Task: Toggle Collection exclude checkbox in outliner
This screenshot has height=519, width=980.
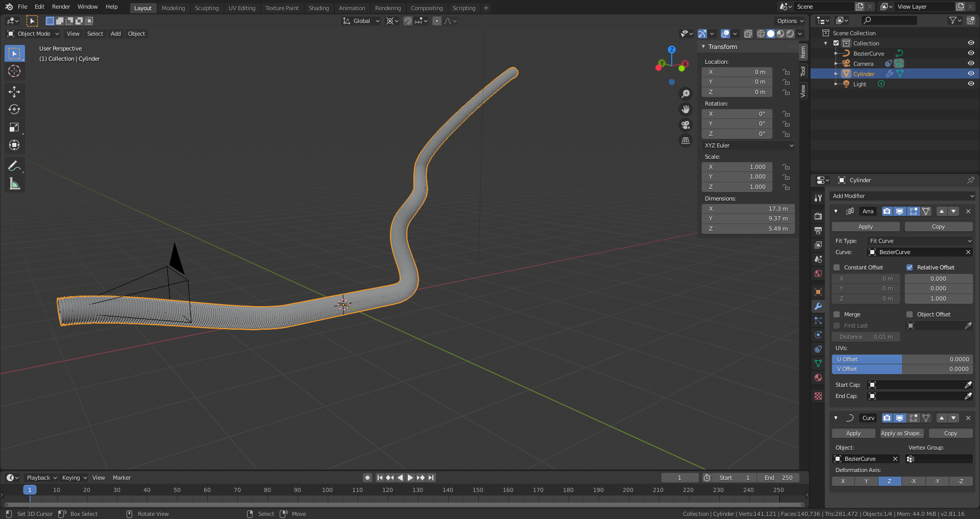Action: 836,43
